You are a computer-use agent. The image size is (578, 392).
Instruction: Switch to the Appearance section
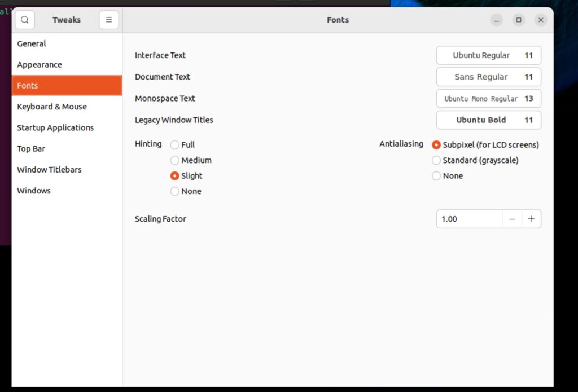point(40,64)
